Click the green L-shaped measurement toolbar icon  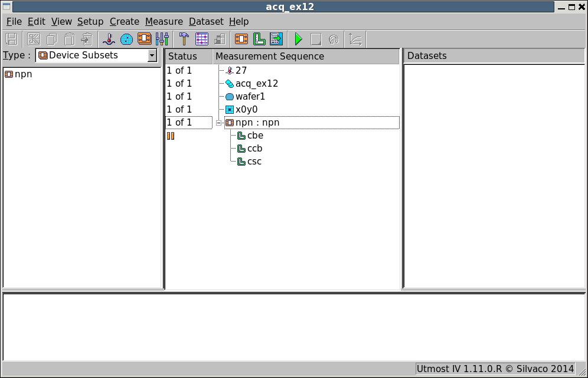pos(259,39)
